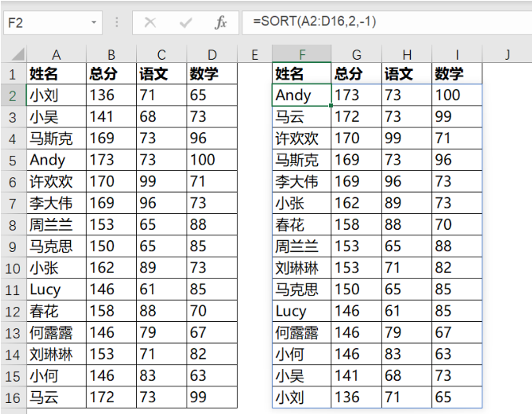Image resolution: width=532 pixels, height=414 pixels.
Task: Click cell A13 containing 何露露
Action: click(57, 333)
